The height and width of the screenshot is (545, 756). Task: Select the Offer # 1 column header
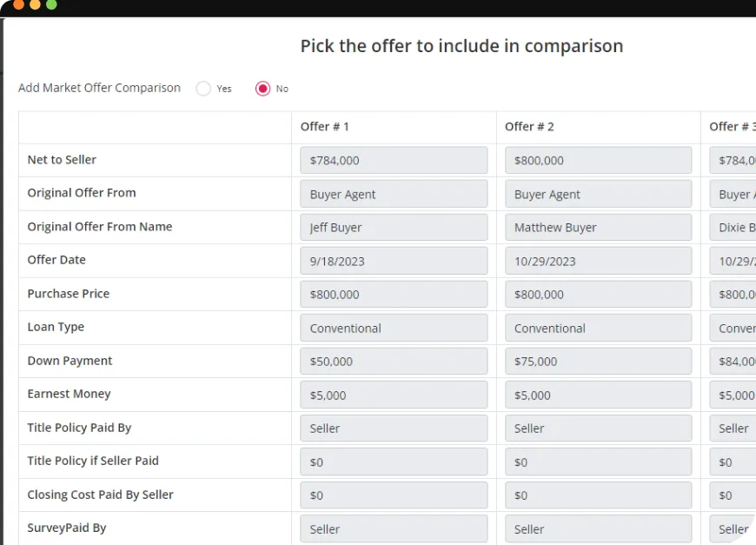325,127
